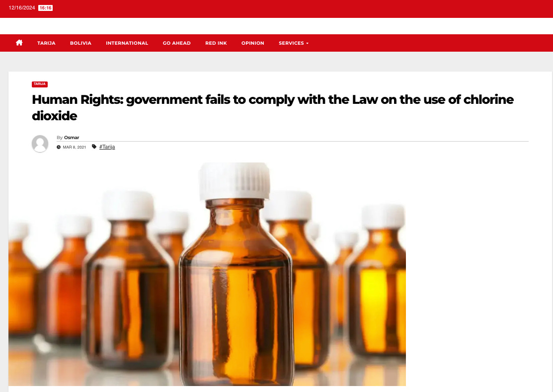
Task: Open the article headline about chlorine dioxide
Action: tap(273, 107)
